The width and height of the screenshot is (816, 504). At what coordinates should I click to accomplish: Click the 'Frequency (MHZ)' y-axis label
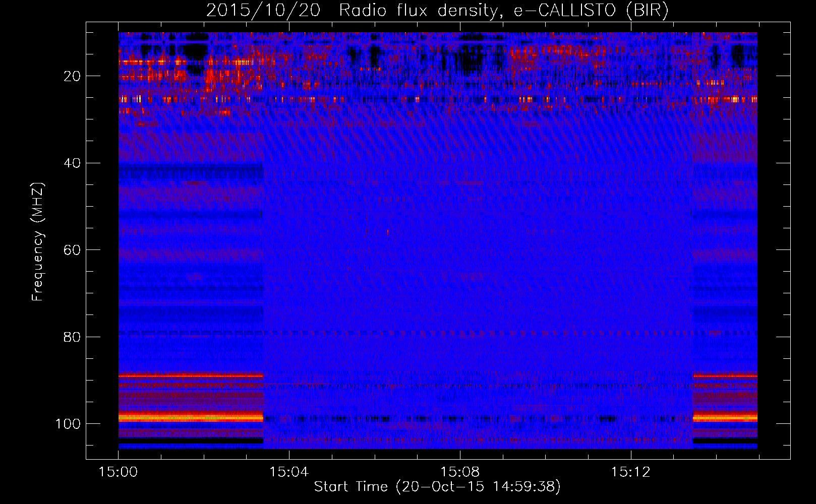click(x=38, y=242)
